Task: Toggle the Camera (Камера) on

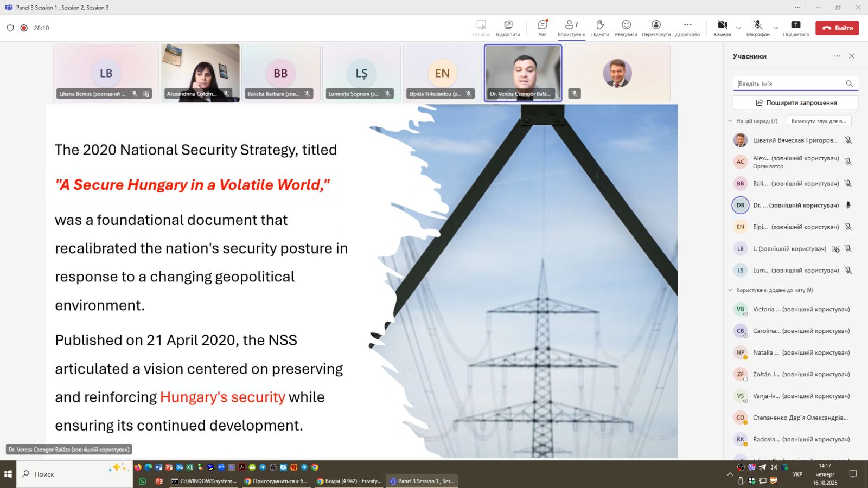Action: (x=722, y=25)
